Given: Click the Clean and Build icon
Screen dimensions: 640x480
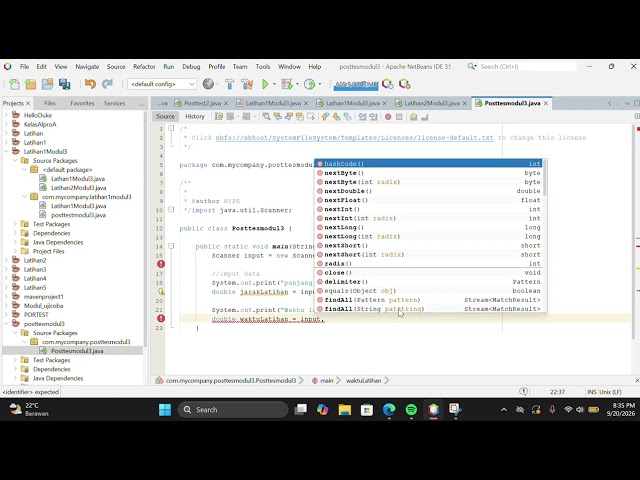Looking at the screenshot, I should tap(247, 84).
